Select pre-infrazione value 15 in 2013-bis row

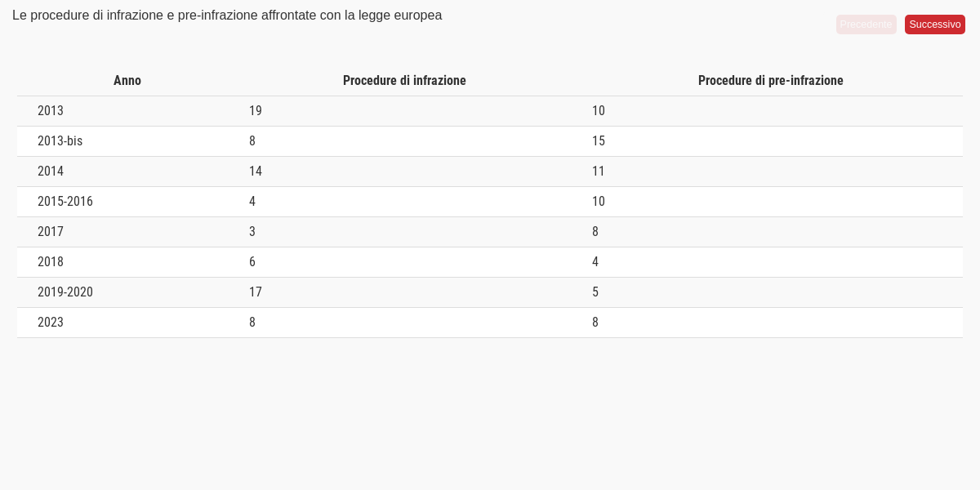[x=599, y=141]
